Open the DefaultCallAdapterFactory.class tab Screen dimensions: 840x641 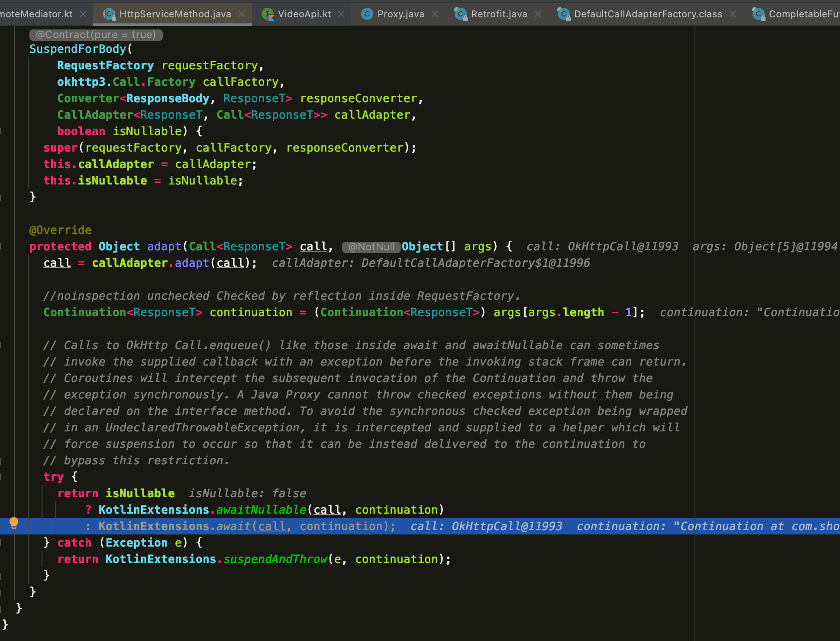click(x=648, y=14)
